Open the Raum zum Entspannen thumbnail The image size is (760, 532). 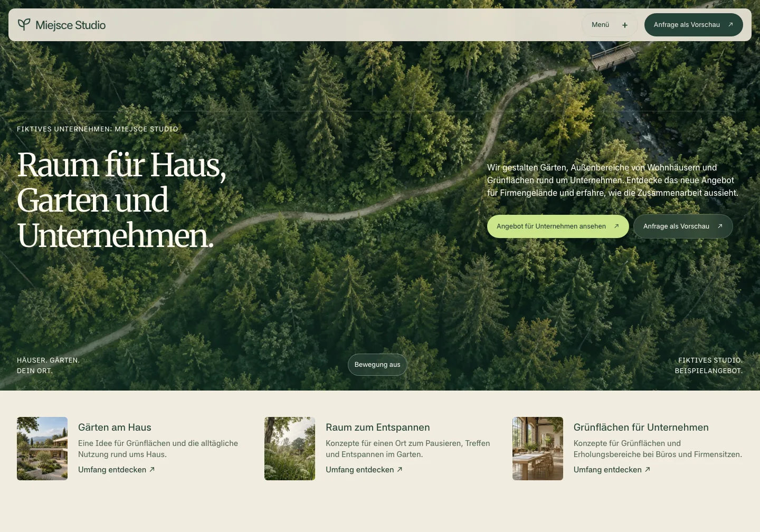(x=290, y=449)
